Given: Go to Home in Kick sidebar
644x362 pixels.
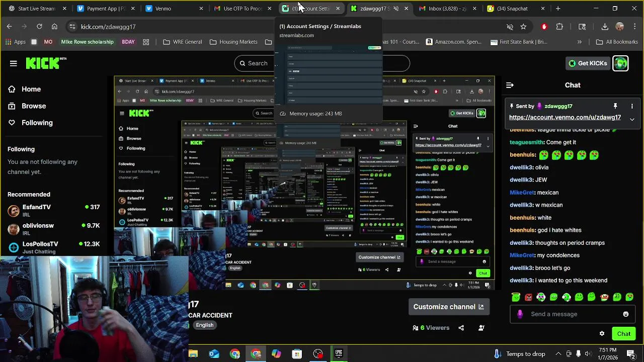Looking at the screenshot, I should point(24,89).
